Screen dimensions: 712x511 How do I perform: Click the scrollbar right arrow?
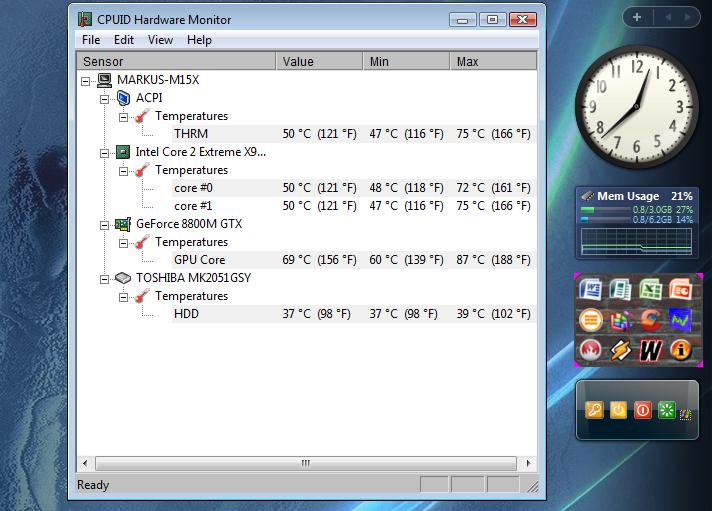click(x=528, y=463)
